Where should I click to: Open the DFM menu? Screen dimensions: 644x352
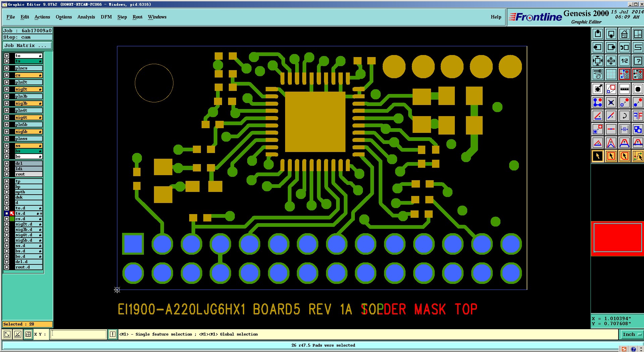pyautogui.click(x=106, y=17)
